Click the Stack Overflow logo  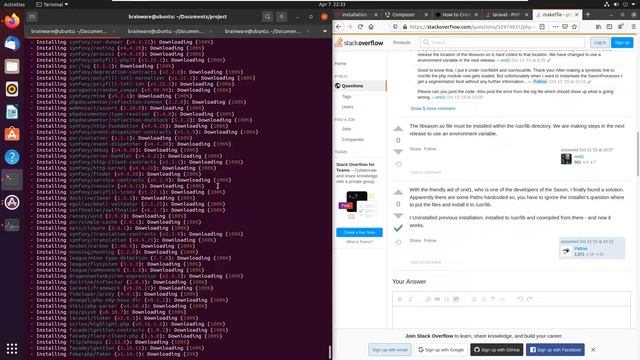click(359, 42)
